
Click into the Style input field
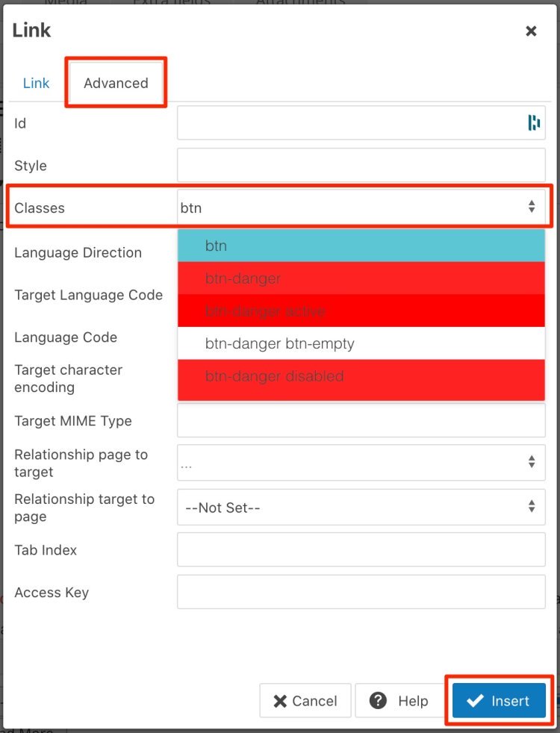pos(361,166)
